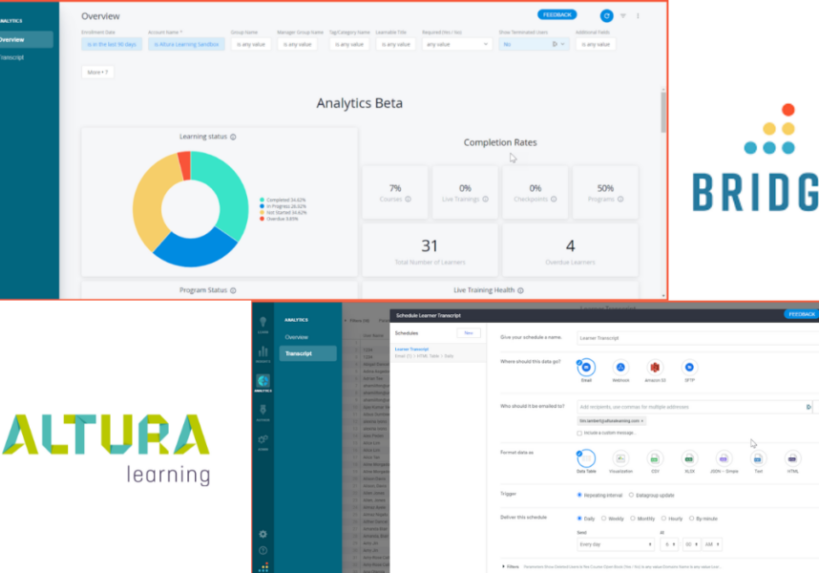This screenshot has width=819, height=573.
Task: Expand the More • 7 filters button
Action: pos(98,72)
